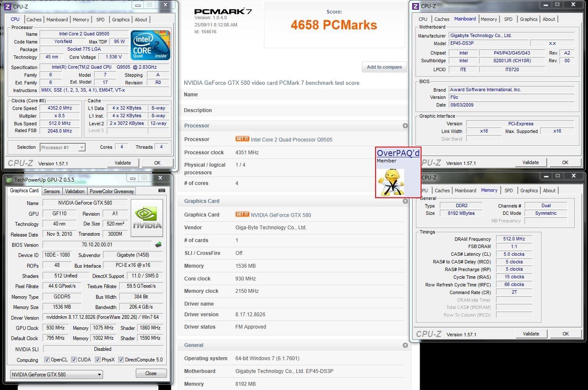Click the Bandwidth 206.4 GB/s value
This screenshot has width=588, height=390.
(x=141, y=306)
